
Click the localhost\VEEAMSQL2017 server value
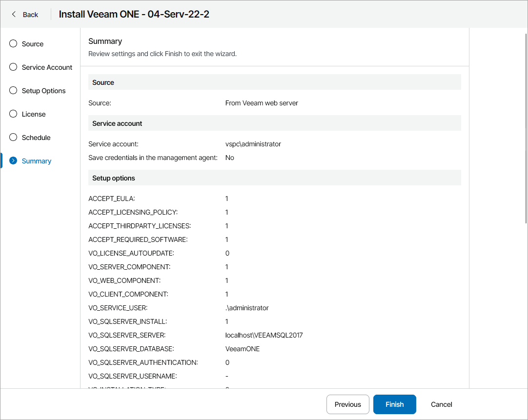point(264,335)
